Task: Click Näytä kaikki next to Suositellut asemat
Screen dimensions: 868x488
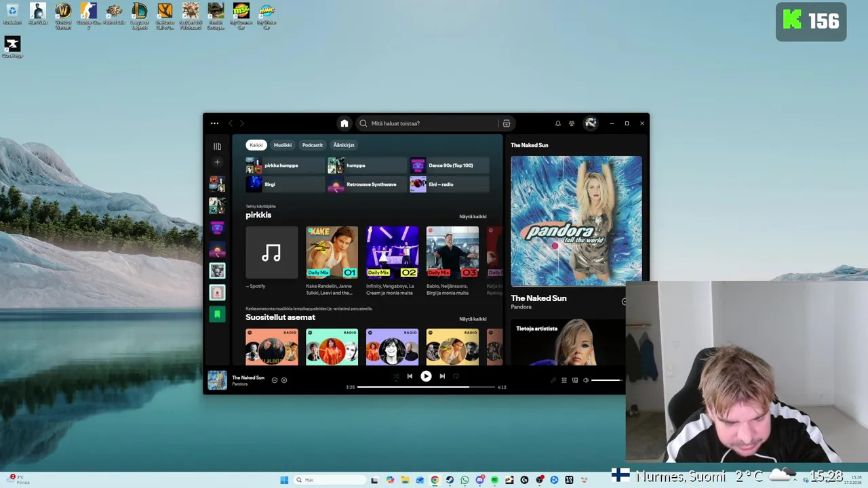Action: [x=473, y=319]
